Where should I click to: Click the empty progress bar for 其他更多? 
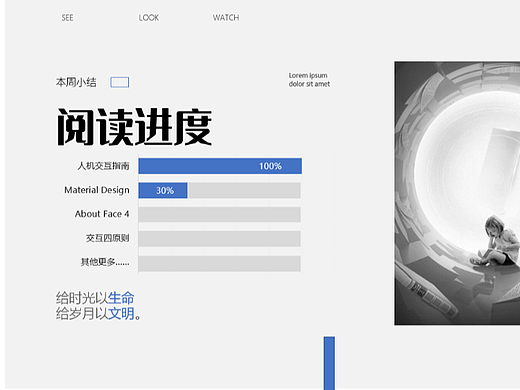tap(220, 264)
